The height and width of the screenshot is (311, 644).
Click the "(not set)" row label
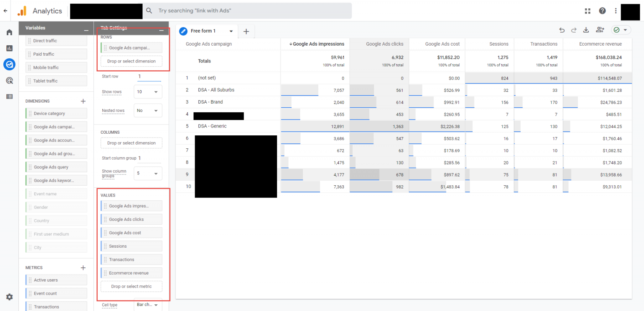tap(207, 78)
